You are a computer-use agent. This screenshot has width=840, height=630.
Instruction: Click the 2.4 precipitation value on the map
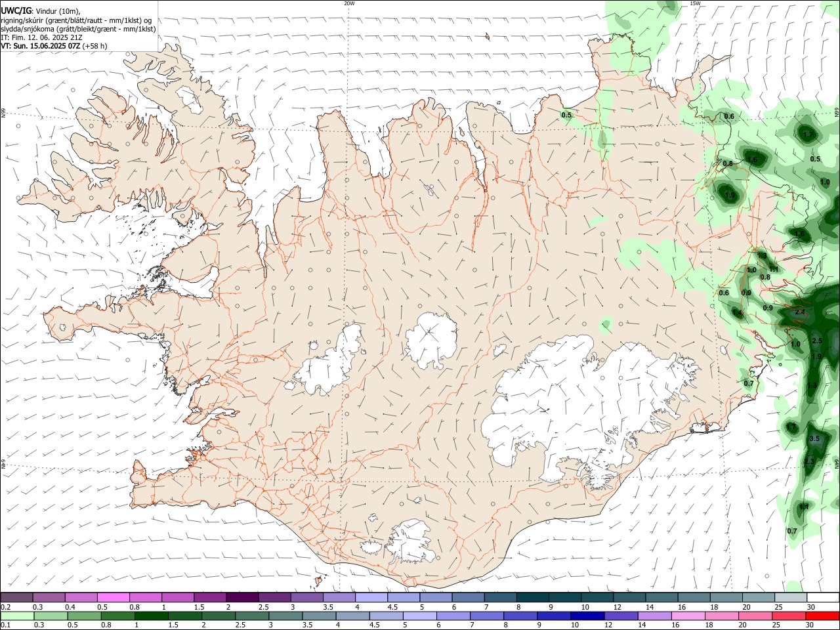click(799, 312)
